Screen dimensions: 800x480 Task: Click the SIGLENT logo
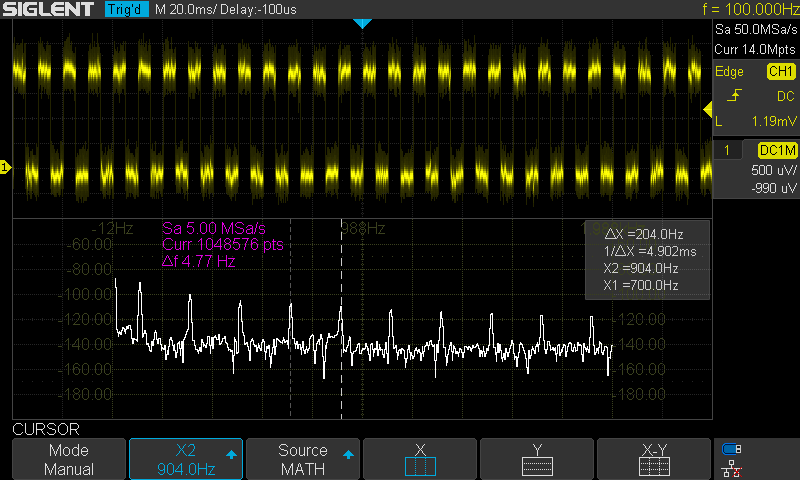[x=50, y=9]
